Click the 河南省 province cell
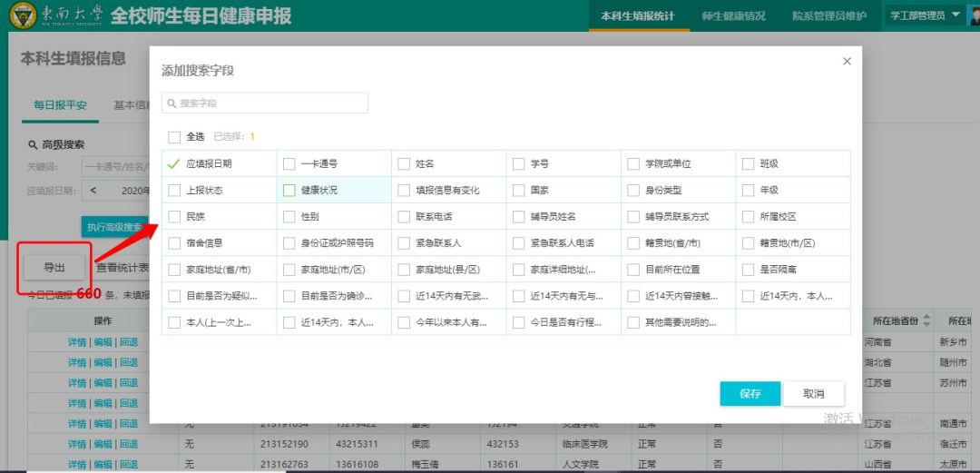Image resolution: width=980 pixels, height=473 pixels. coord(878,342)
